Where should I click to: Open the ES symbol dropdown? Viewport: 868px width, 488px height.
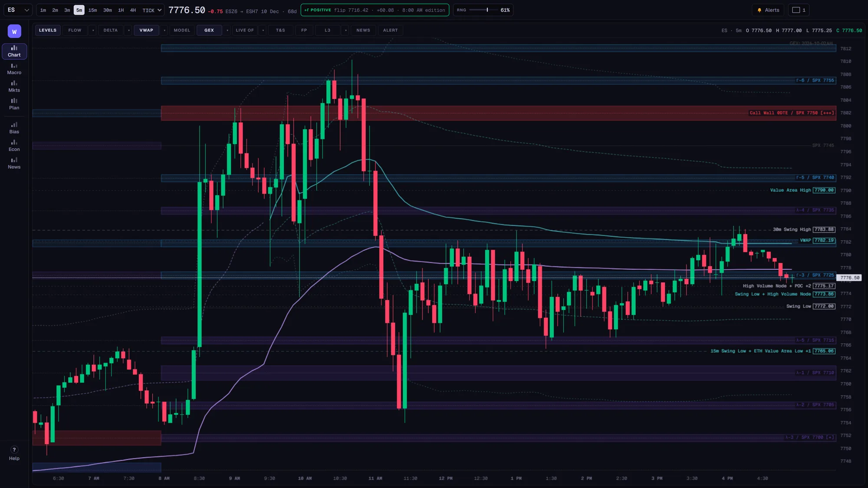tap(18, 10)
